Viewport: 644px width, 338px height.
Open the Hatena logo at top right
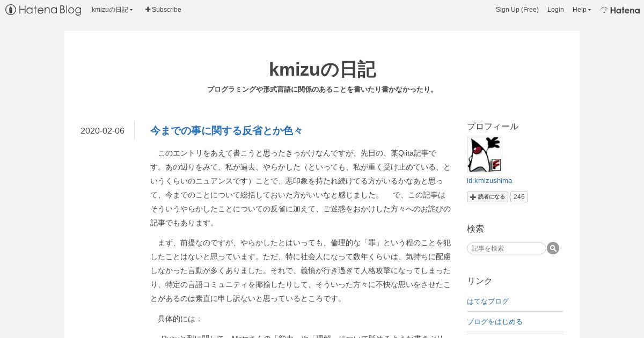pos(620,10)
